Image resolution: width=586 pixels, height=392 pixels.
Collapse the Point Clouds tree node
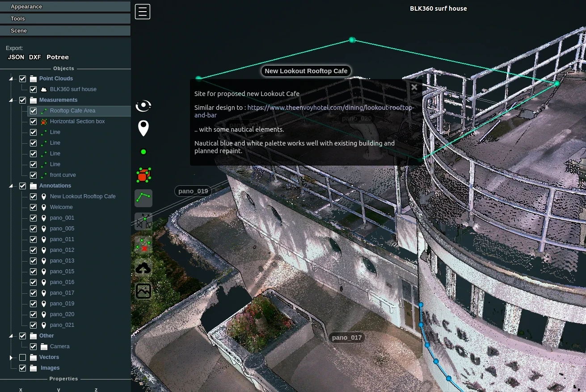click(11, 79)
